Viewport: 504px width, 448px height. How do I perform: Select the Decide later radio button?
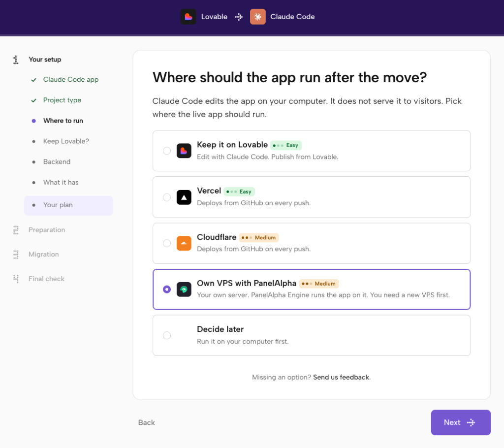(x=167, y=335)
